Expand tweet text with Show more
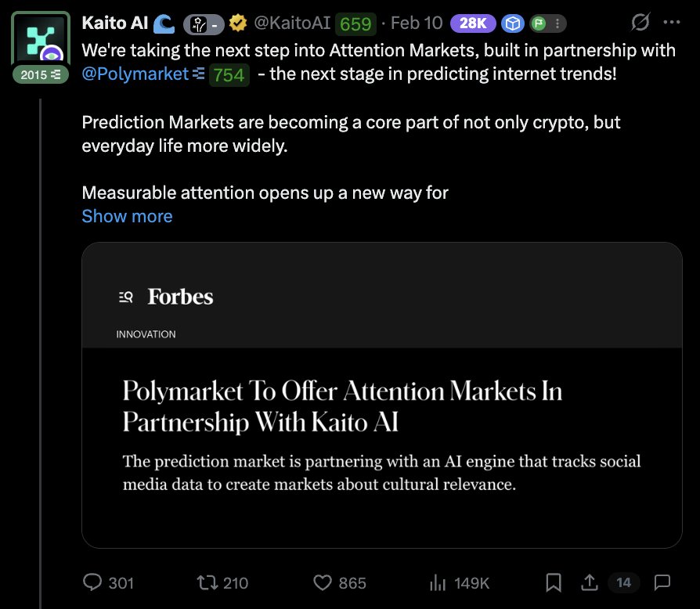 pyautogui.click(x=127, y=216)
